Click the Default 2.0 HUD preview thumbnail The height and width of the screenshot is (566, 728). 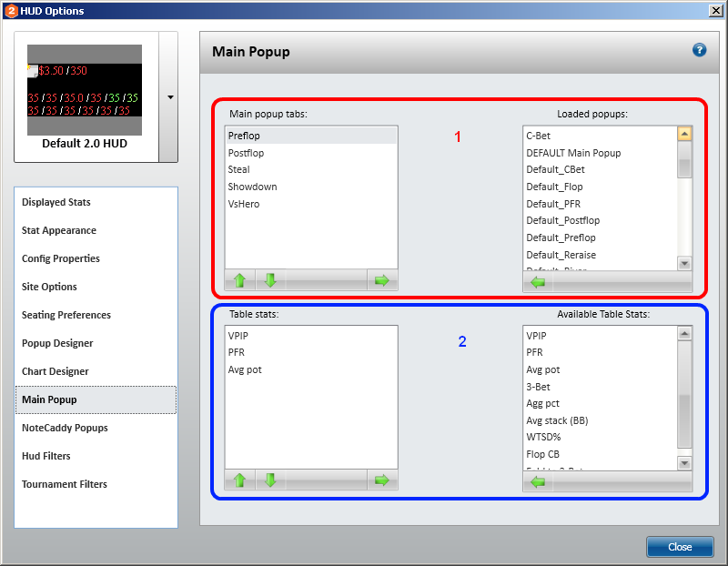click(85, 90)
